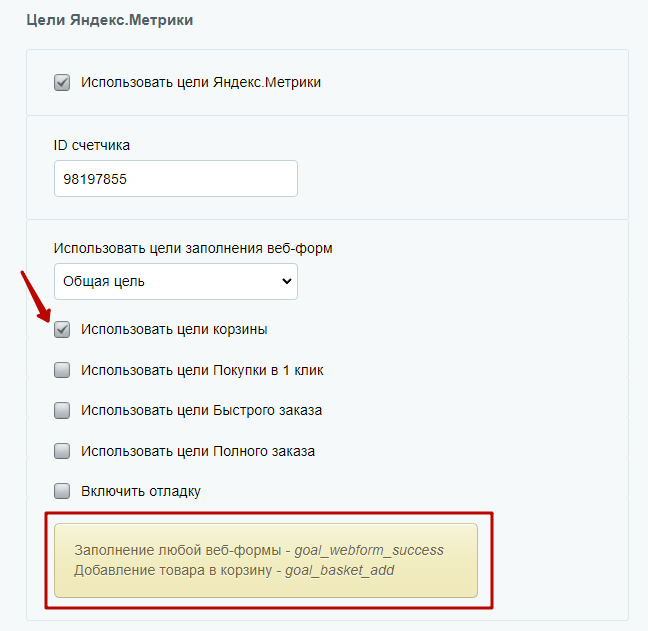Click the Использовать цели корзины label text
The height and width of the screenshot is (631, 648).
(x=174, y=329)
